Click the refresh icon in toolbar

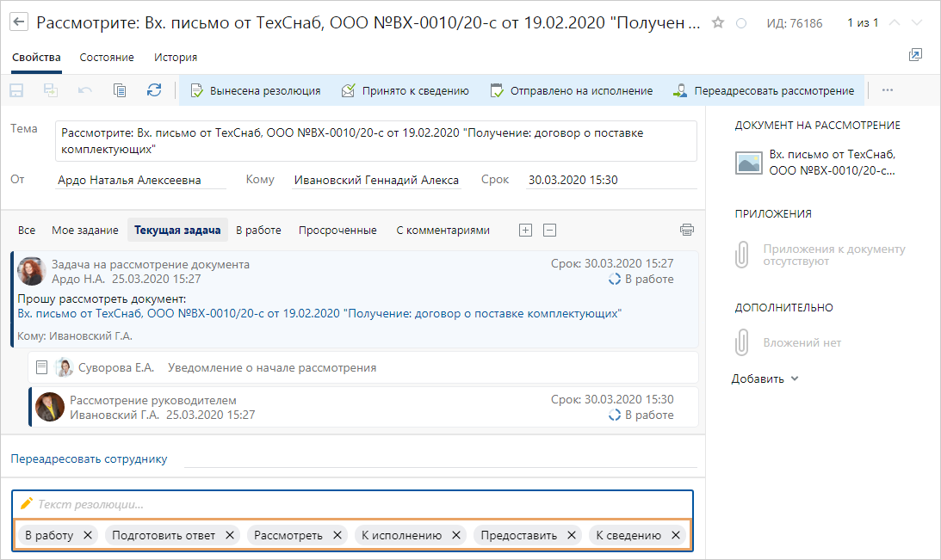(x=154, y=90)
